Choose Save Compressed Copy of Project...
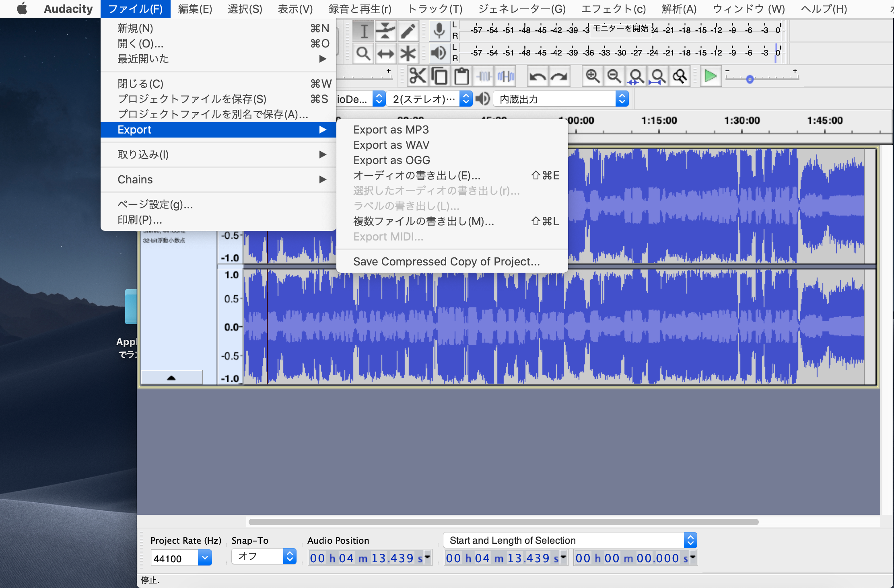This screenshot has width=894, height=588. click(x=452, y=261)
